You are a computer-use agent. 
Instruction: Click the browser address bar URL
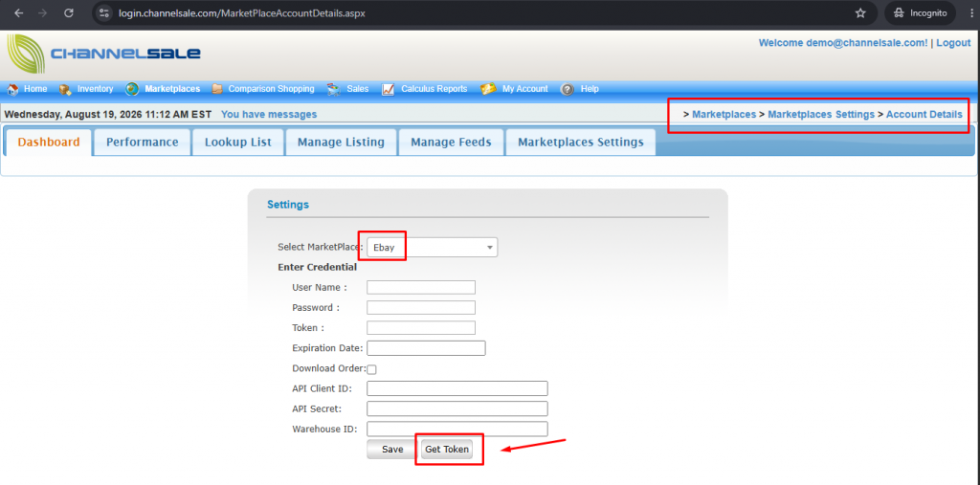click(242, 12)
